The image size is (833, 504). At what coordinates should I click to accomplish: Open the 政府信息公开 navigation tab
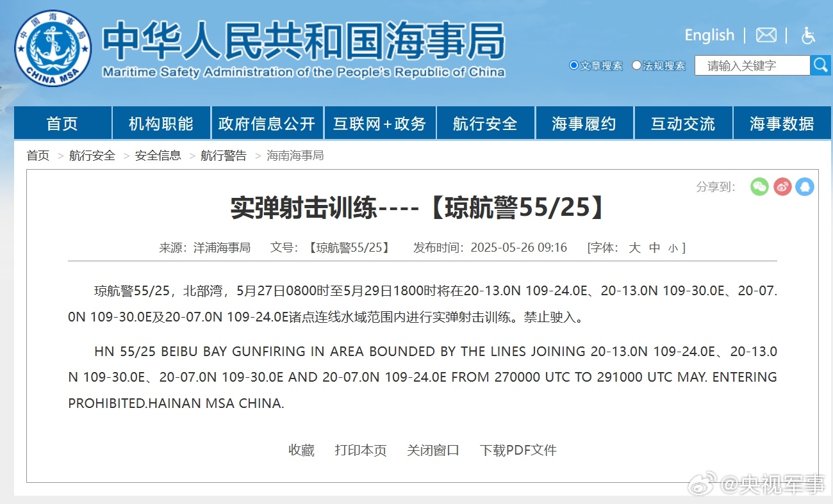click(267, 123)
